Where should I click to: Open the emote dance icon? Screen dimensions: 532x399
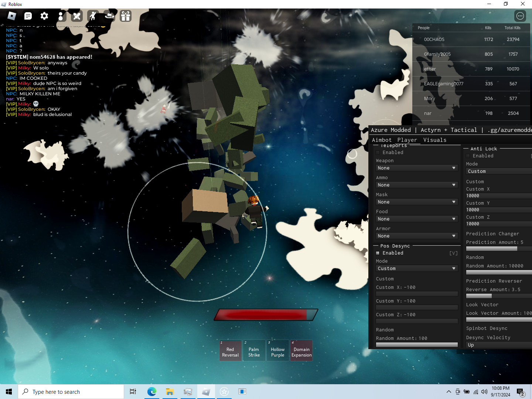93,16
